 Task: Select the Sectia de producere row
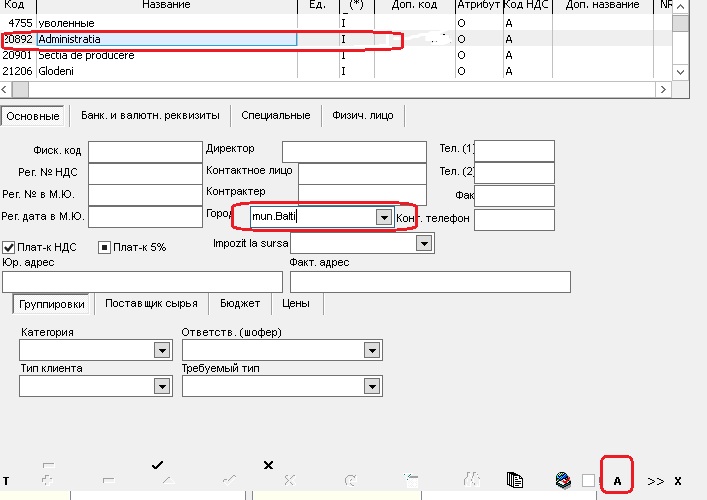click(336, 55)
